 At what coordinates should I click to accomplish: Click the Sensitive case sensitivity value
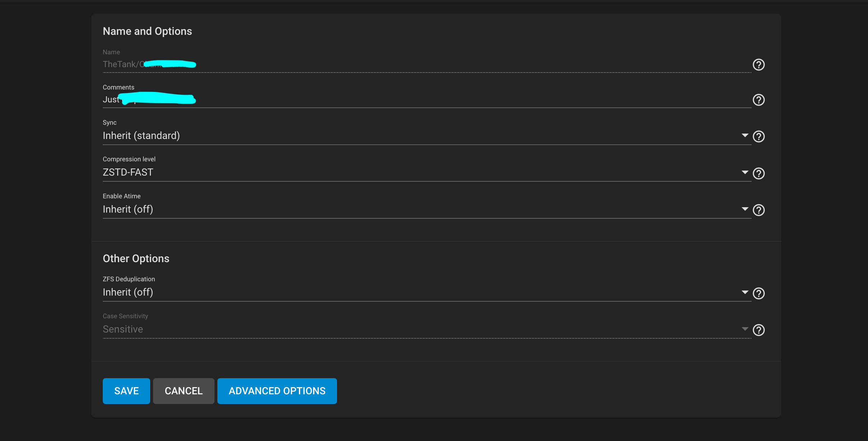pyautogui.click(x=123, y=329)
